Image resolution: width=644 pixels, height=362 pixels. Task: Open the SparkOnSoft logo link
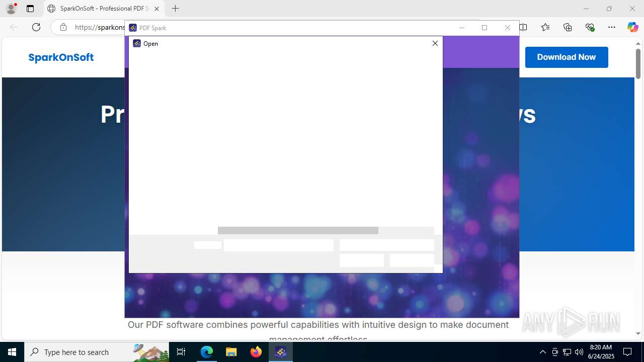point(61,57)
